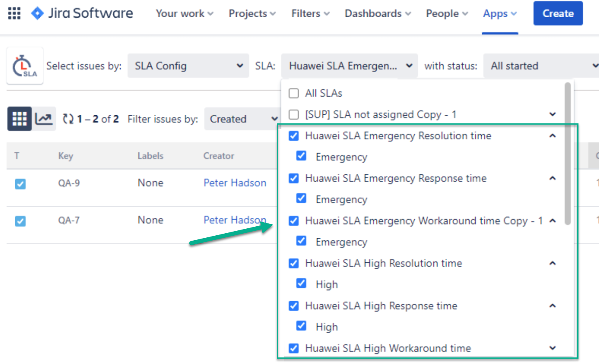Screen dimensions: 599x364
Task: Expand the Huawei SLA High Workaround time group
Action: point(552,348)
